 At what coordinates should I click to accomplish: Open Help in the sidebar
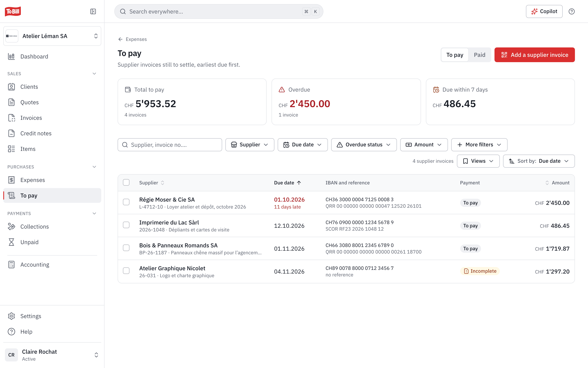tap(52, 331)
